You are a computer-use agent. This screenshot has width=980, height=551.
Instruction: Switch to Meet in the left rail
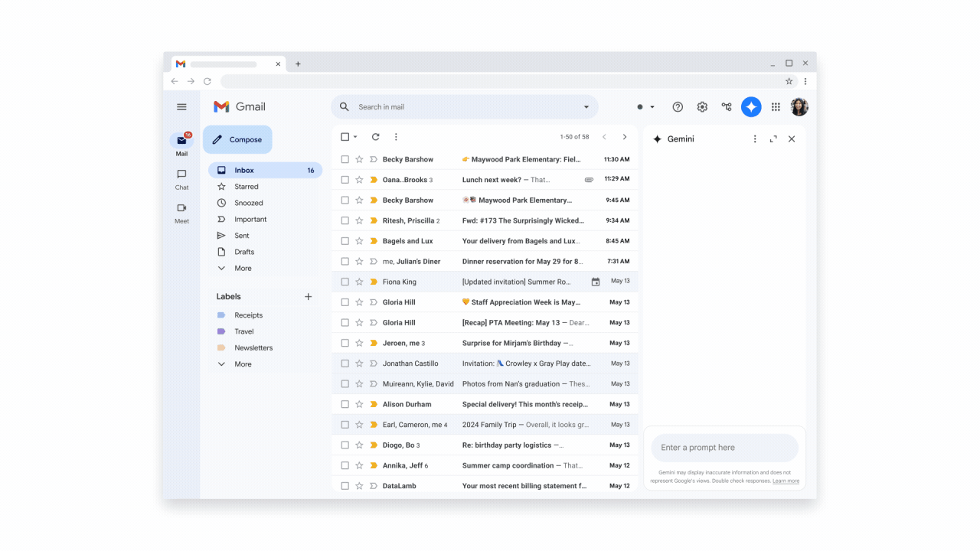tap(181, 211)
